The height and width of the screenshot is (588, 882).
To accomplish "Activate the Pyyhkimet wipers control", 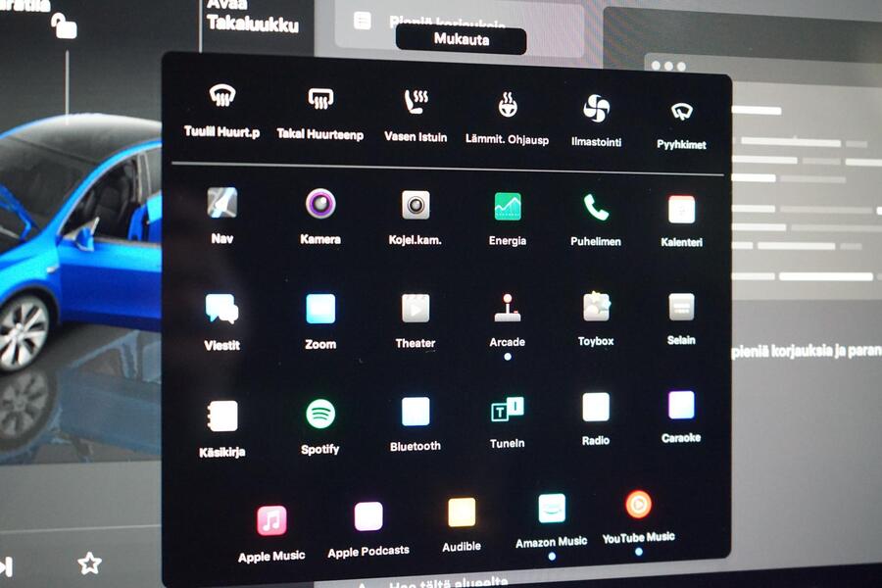I will 681,112.
